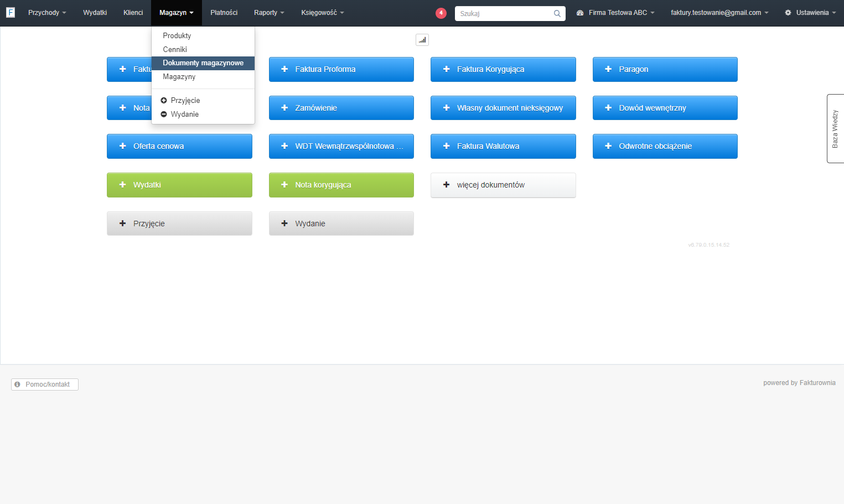Screen dimensions: 844x504
Task: Go to Klienci in the navigation bar
Action: [133, 13]
